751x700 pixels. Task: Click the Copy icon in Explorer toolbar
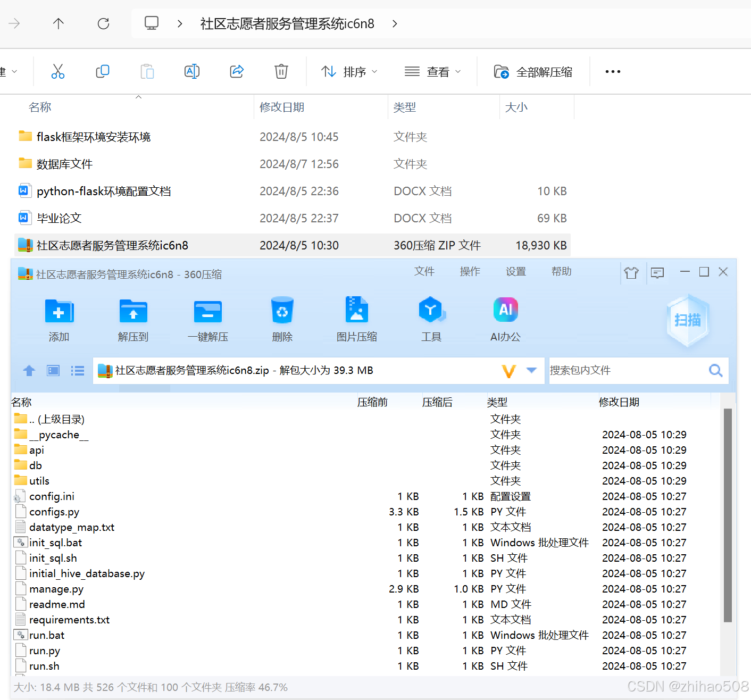click(x=103, y=71)
